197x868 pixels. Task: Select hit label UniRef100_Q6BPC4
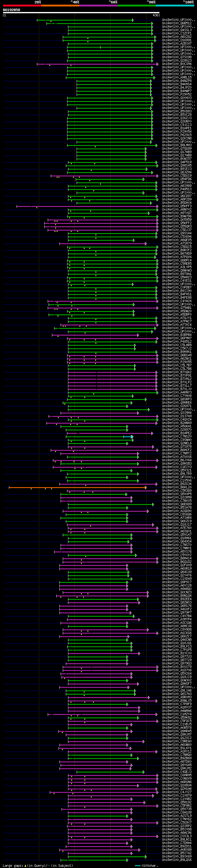(x=177, y=260)
